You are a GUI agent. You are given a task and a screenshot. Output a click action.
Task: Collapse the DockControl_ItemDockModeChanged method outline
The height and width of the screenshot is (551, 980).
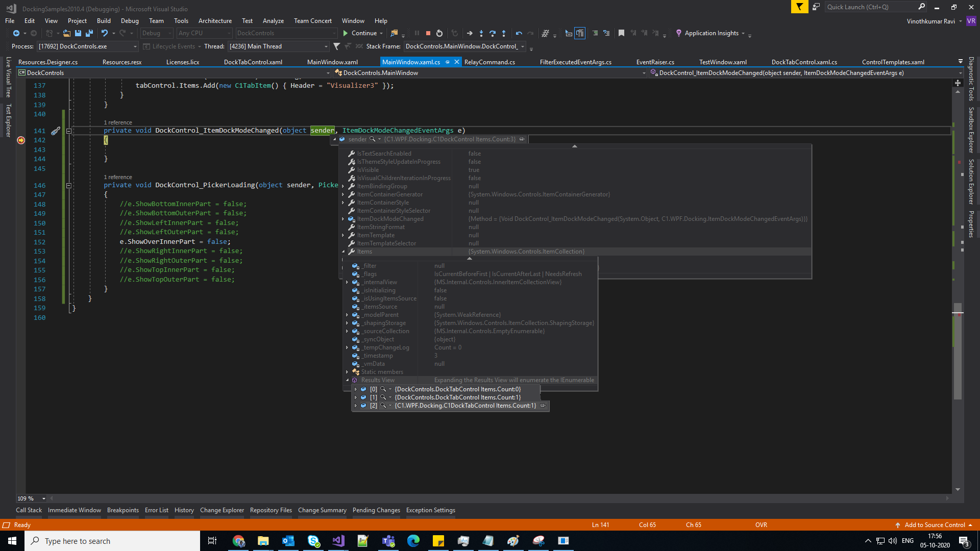pos(68,131)
